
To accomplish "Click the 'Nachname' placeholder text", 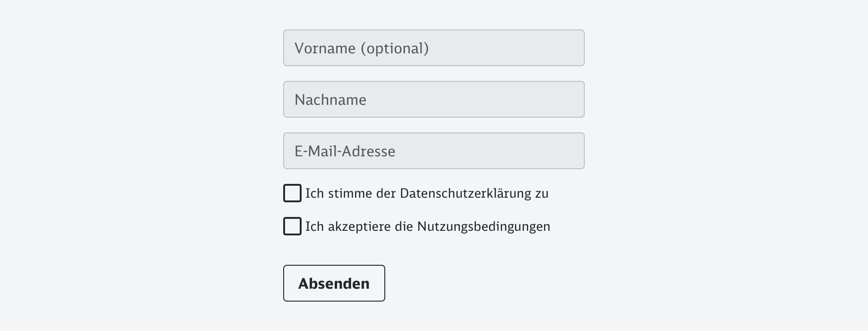I will coord(330,100).
